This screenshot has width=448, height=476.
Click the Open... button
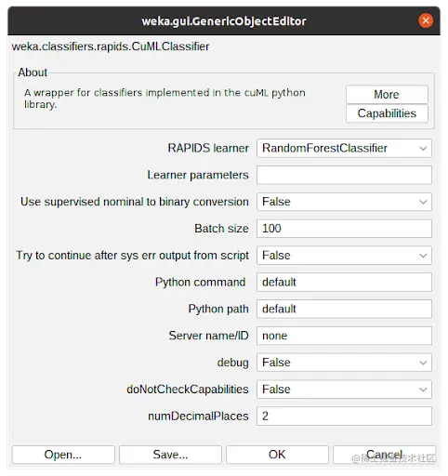coord(63,455)
